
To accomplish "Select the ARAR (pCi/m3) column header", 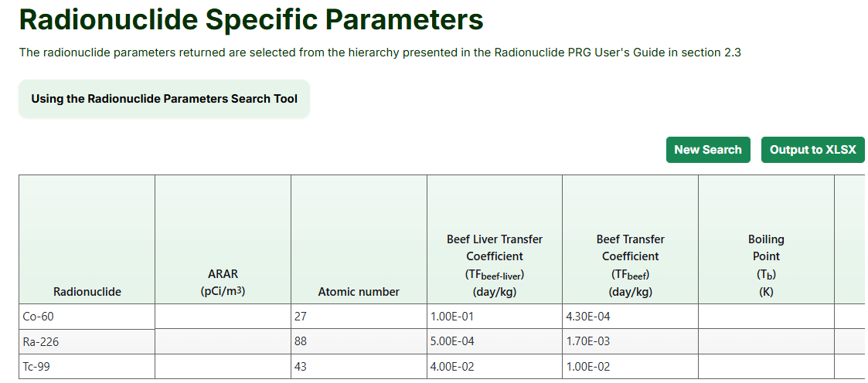I will point(223,282).
